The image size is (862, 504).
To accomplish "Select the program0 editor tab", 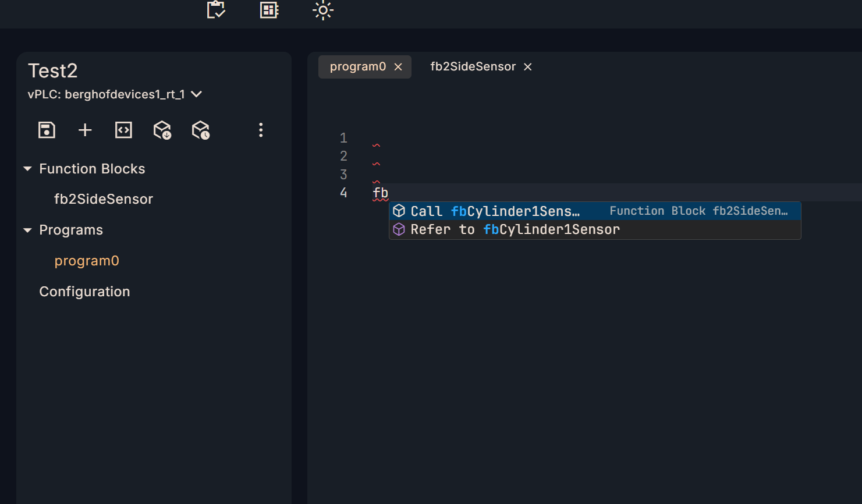I will (357, 67).
